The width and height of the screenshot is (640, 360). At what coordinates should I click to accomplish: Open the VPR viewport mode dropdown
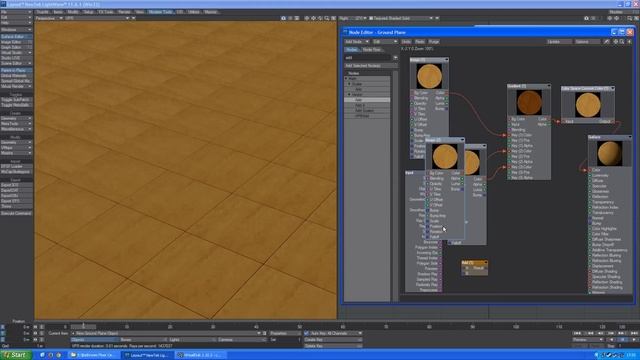click(x=97, y=18)
